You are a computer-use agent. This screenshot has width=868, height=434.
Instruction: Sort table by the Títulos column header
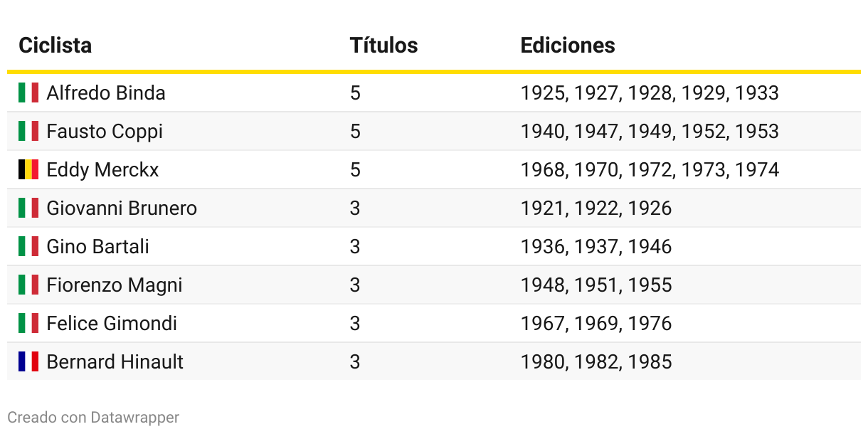383,46
